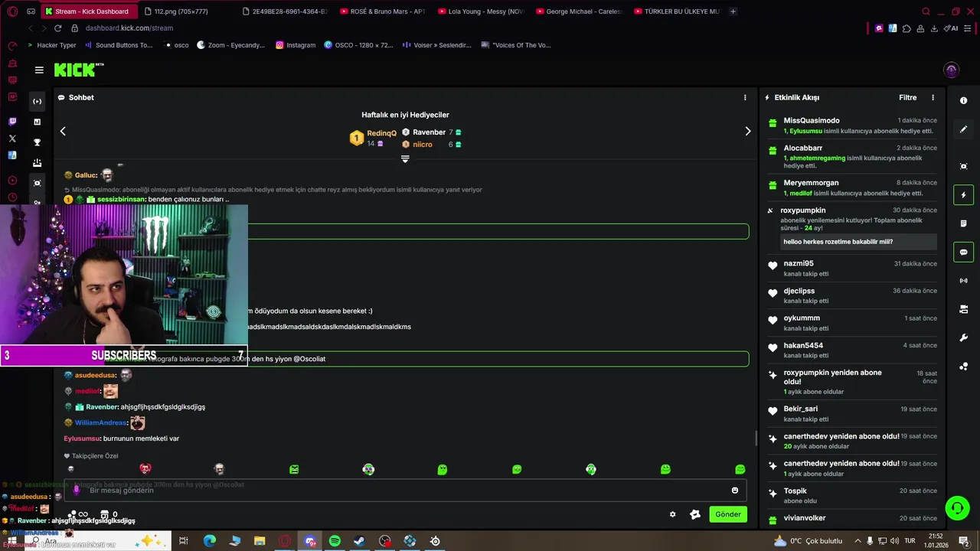This screenshot has height=551, width=980.
Task: Open the weather widget in taskbar
Action: 808,541
